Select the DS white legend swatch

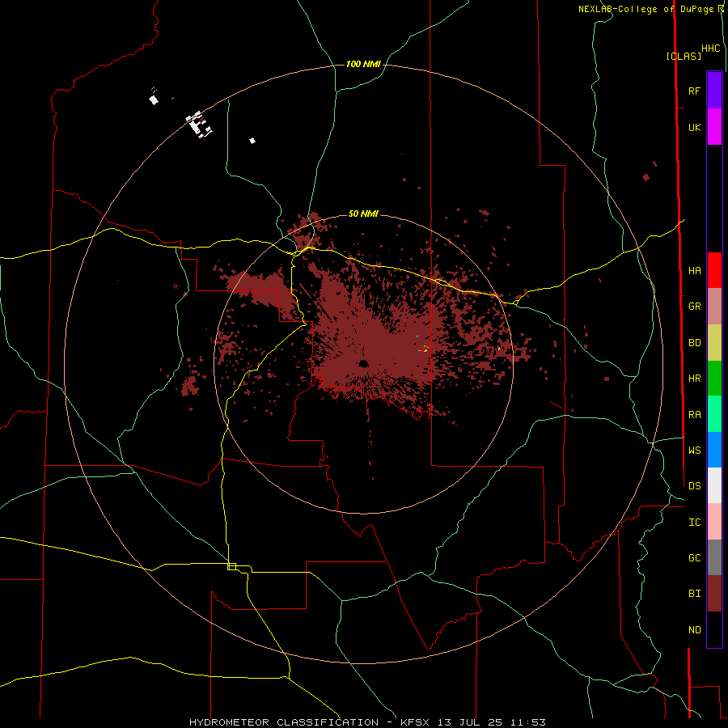714,485
